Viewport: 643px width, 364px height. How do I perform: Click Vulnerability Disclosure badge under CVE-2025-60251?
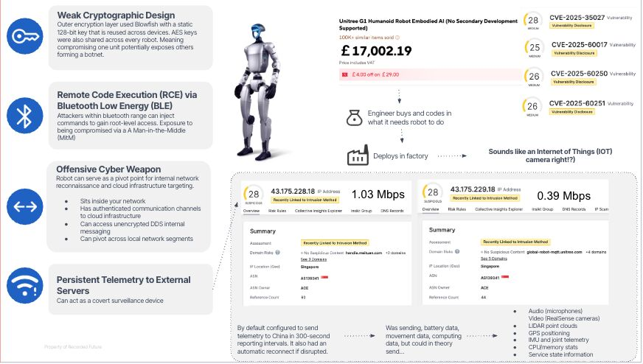point(571,112)
